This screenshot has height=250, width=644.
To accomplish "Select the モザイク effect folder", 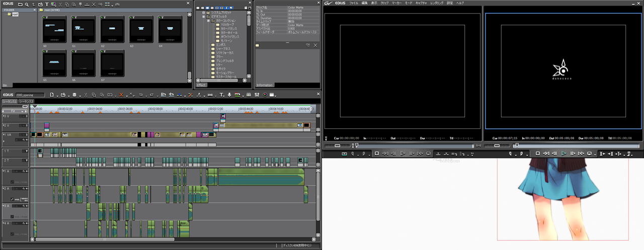I will click(x=221, y=69).
